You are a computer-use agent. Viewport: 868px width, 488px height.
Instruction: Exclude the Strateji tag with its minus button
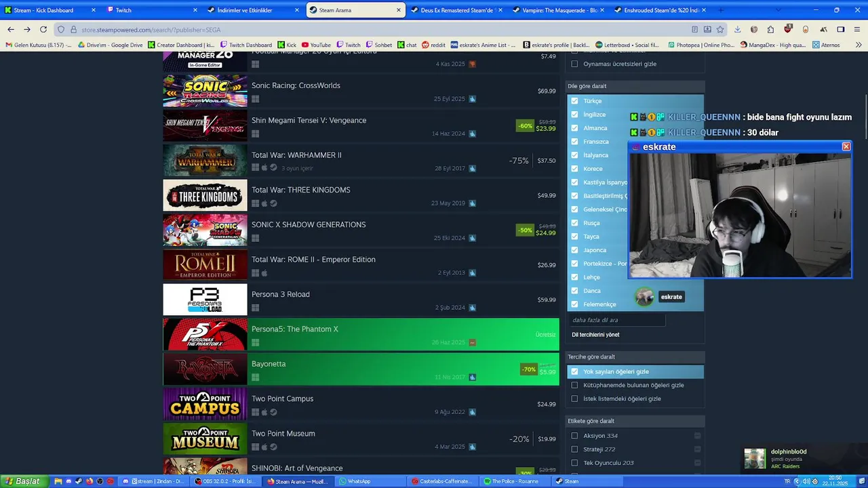[697, 449]
